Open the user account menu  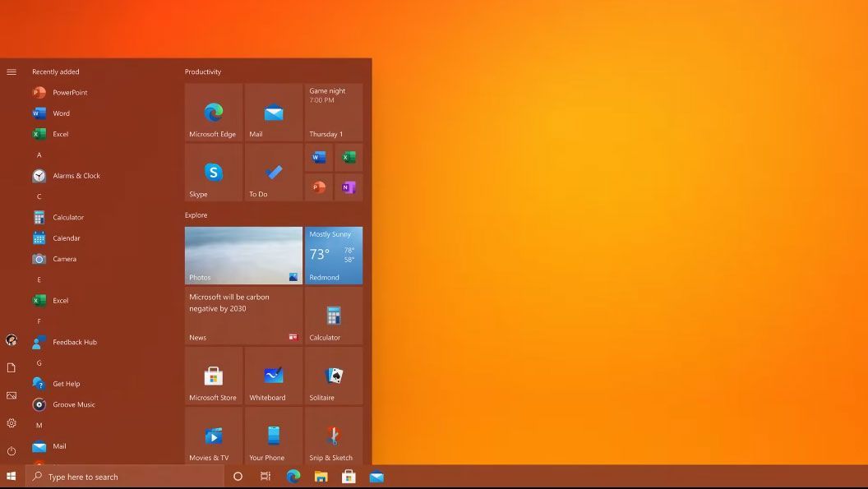pyautogui.click(x=11, y=339)
